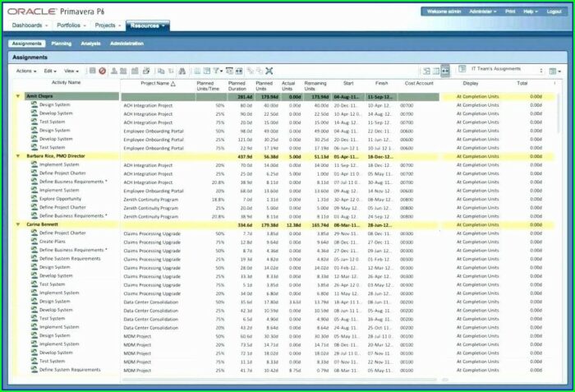Screen dimensions: 575x392
Task: Click Carina Bennett's 334.6d planned duration cell
Action: (x=245, y=225)
